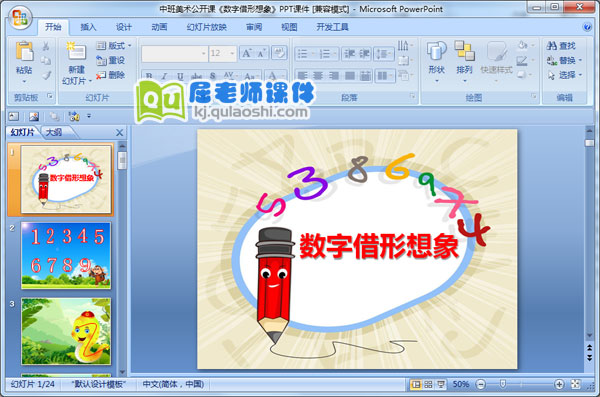Switch to Normal view in status bar
600x397 pixels.
click(x=416, y=384)
